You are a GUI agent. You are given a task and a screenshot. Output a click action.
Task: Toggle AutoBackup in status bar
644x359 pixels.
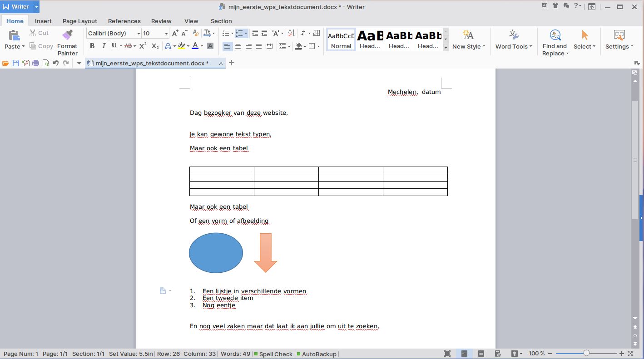coord(317,354)
